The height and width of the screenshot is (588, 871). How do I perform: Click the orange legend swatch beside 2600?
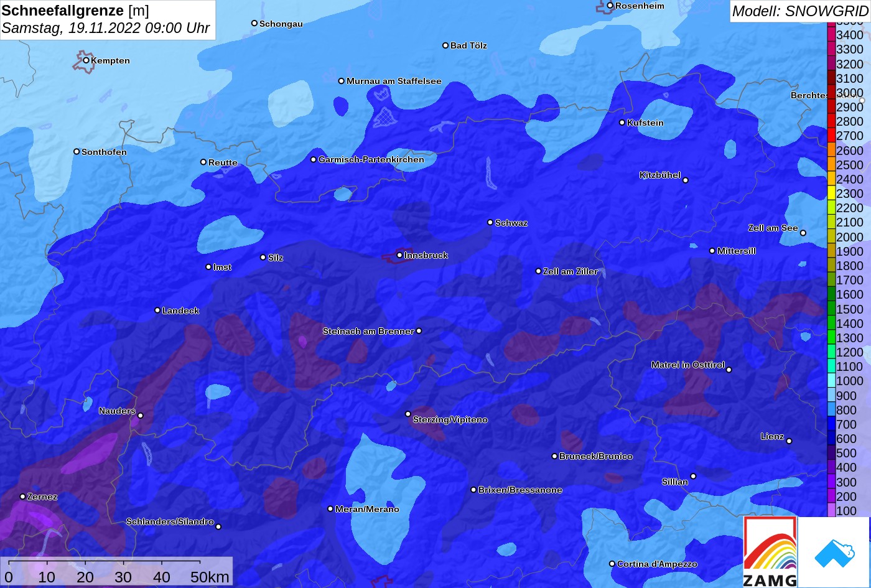point(831,150)
